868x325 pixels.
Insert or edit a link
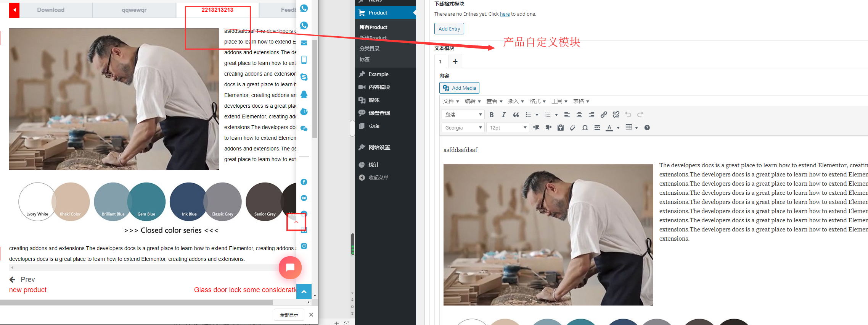604,115
